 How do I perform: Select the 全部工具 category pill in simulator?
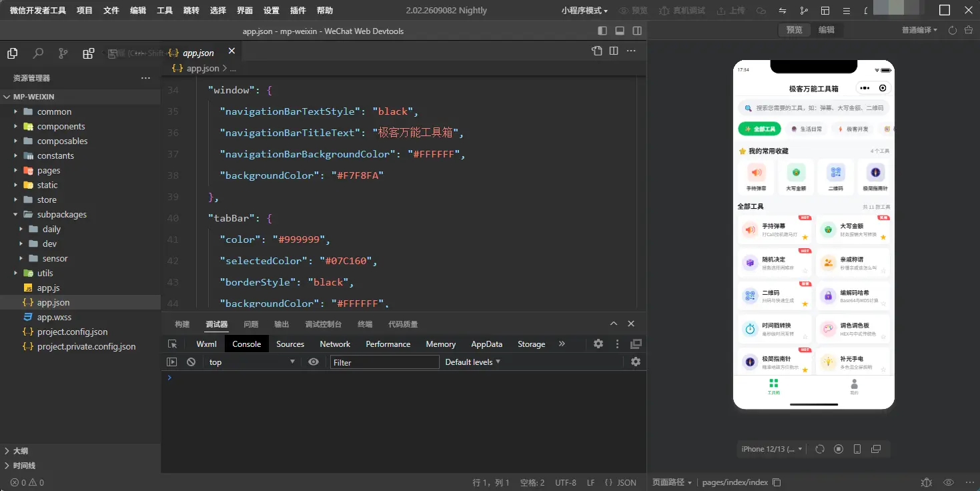pos(759,129)
